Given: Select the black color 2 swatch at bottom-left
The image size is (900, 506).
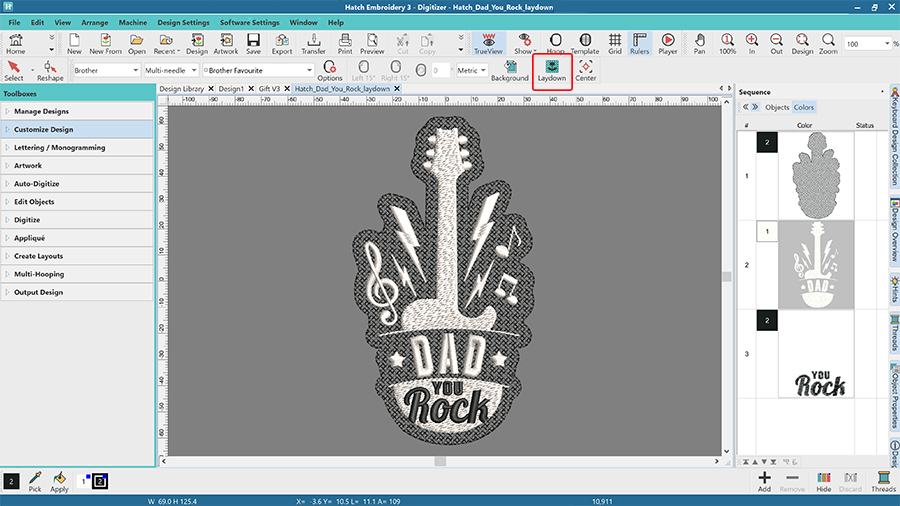Looking at the screenshot, I should (x=11, y=481).
